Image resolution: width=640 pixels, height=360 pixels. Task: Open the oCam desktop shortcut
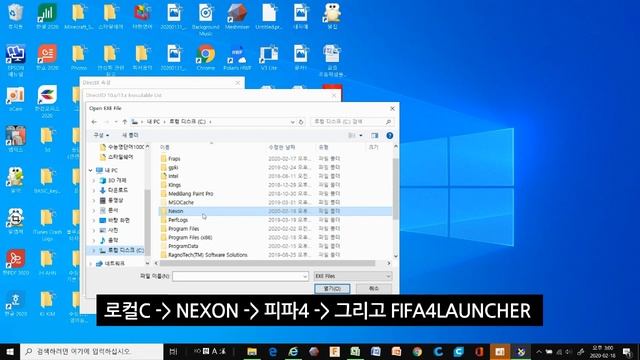point(15,98)
